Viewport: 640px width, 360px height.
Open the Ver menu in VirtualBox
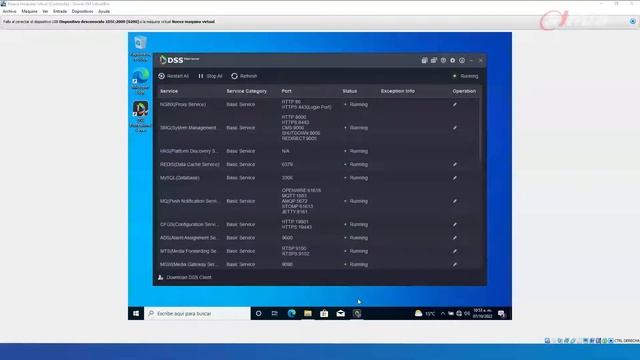click(45, 11)
